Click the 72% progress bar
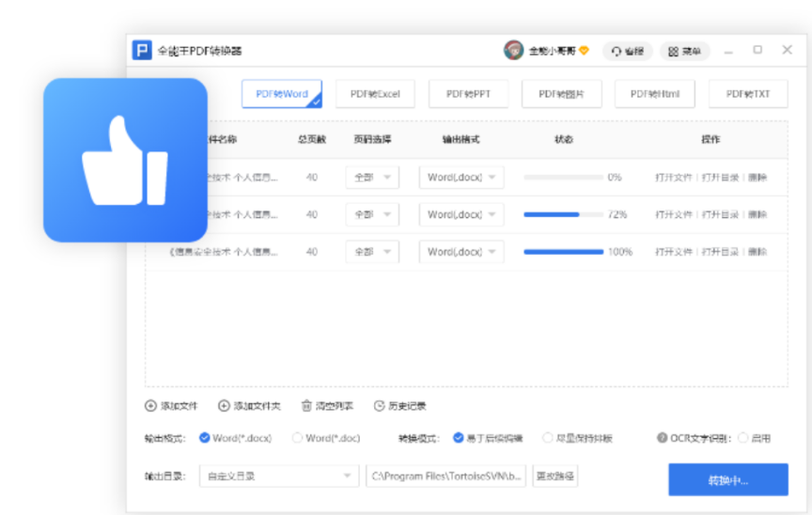This screenshot has width=812, height=515. 563,214
